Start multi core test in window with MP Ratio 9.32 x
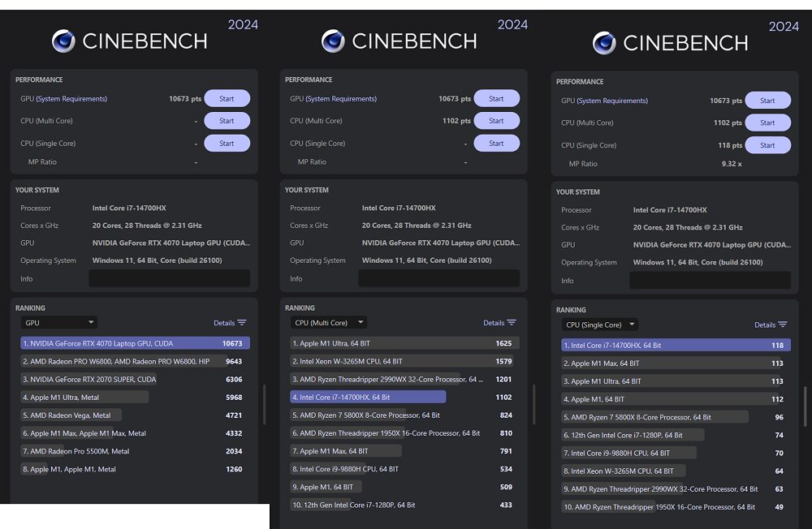 tap(768, 123)
